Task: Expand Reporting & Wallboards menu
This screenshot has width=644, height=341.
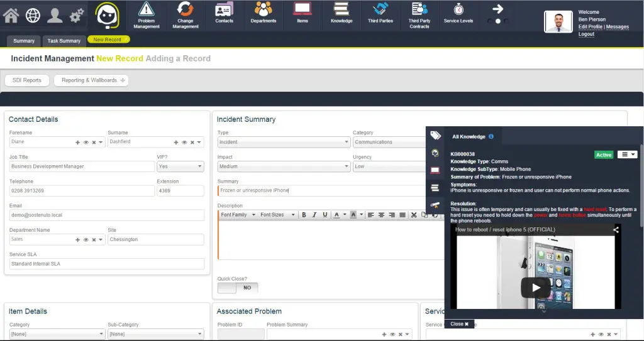Action: pyautogui.click(x=91, y=80)
